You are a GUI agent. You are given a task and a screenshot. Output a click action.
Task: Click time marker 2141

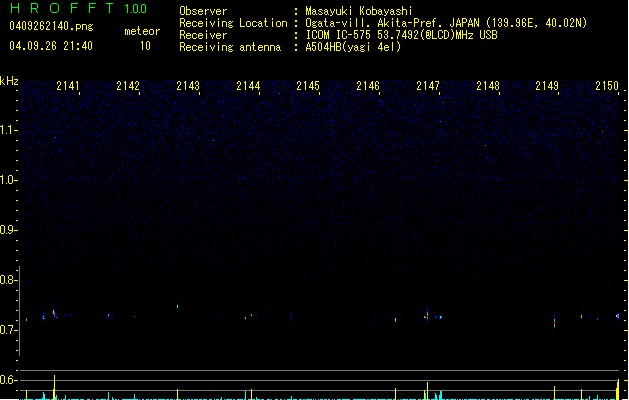[68, 86]
